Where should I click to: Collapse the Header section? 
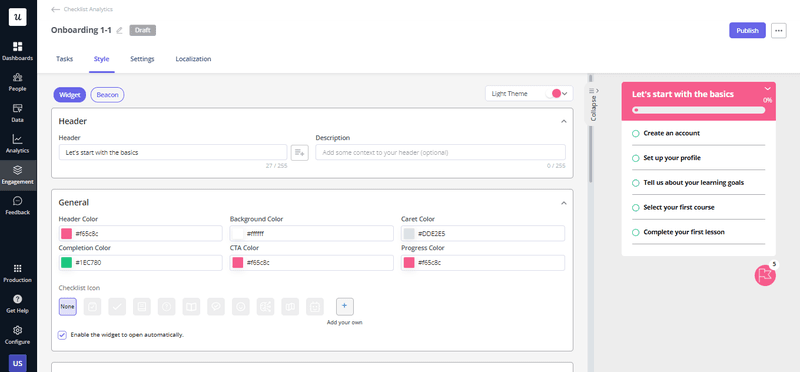point(564,121)
